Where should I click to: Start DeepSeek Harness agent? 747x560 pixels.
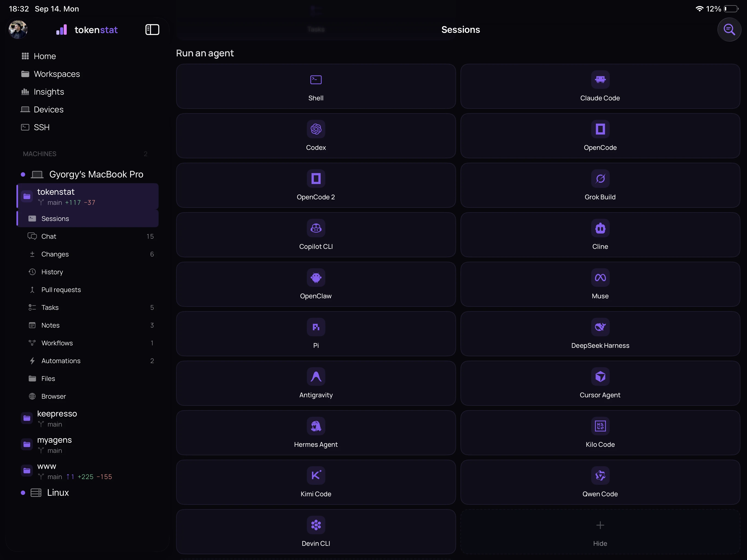600,334
